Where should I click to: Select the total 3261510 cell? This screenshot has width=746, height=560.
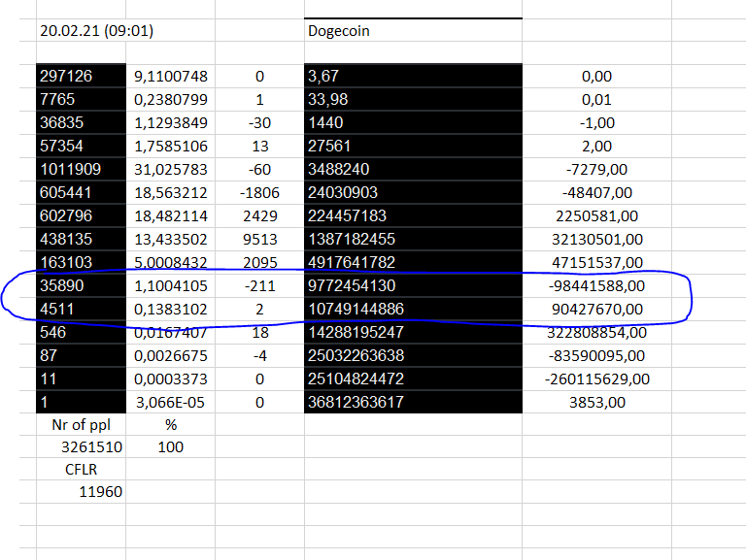[81, 446]
